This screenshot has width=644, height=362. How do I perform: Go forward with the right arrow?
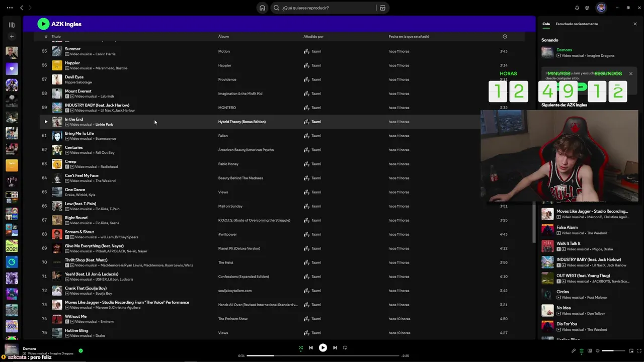pos(30,8)
